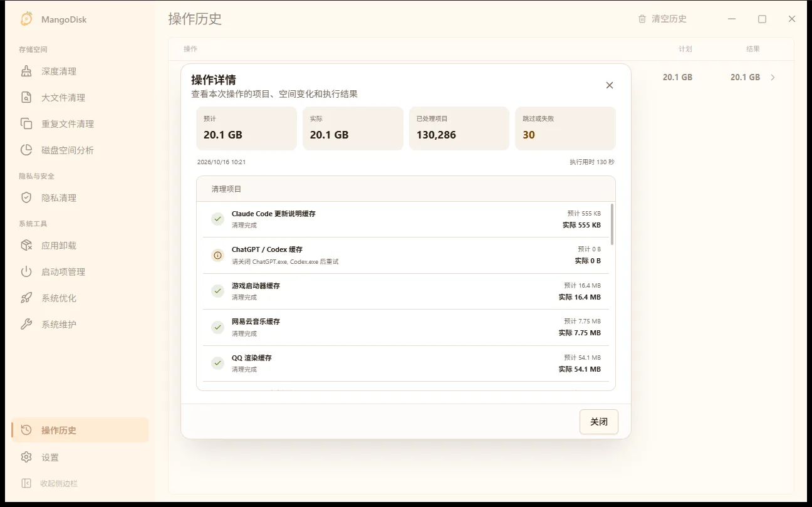Viewport: 812px width, 507px height.
Task: Select 操作历史 in the sidebar
Action: (80, 431)
